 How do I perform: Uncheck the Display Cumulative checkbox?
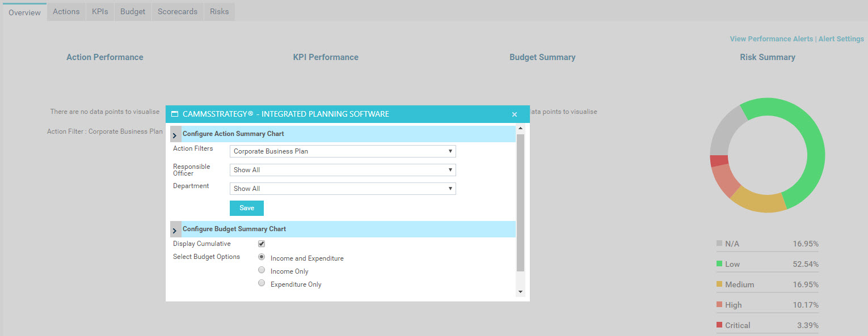click(x=262, y=244)
